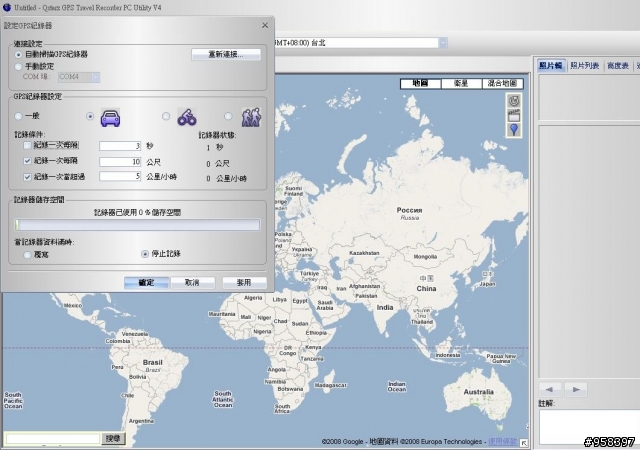Click the collapse arrow at map corner

(x=524, y=443)
